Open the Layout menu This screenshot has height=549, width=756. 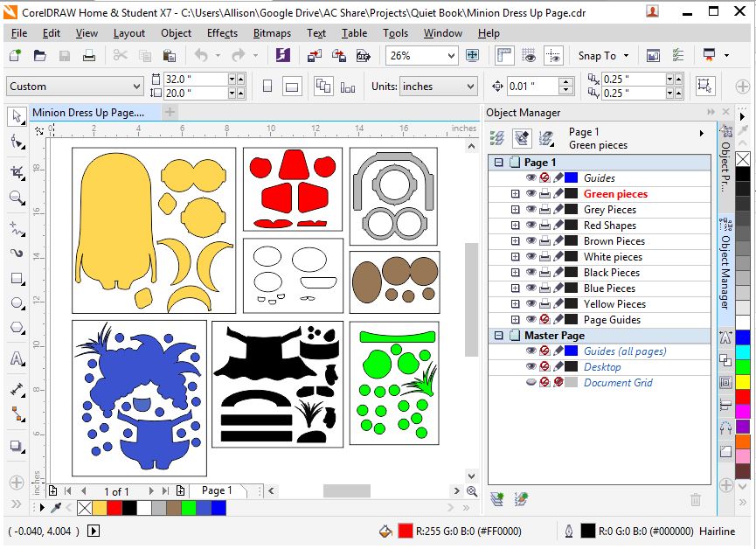pyautogui.click(x=129, y=33)
